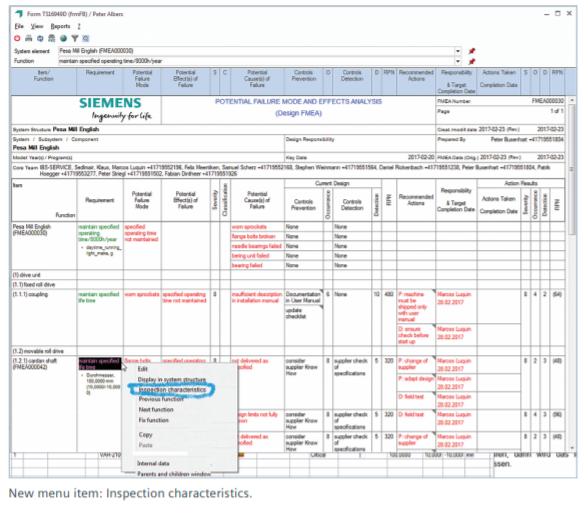Choose Next function in context menu
The image size is (584, 505).
(x=156, y=410)
